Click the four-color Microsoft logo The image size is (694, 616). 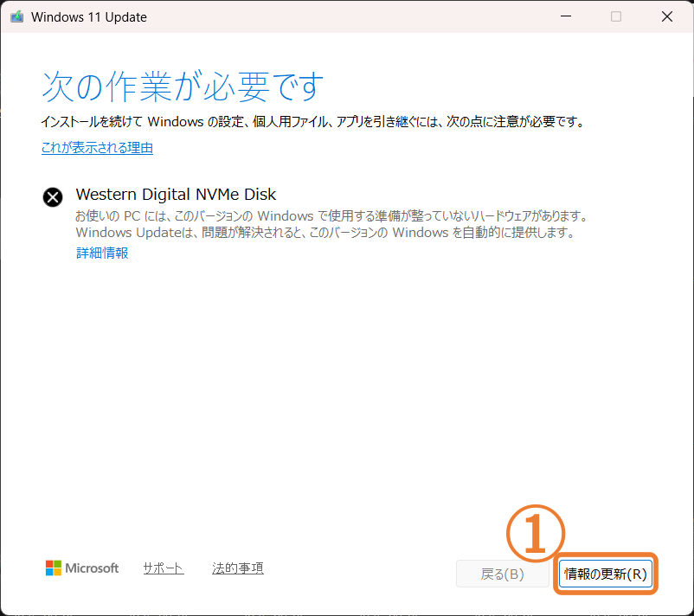point(54,568)
